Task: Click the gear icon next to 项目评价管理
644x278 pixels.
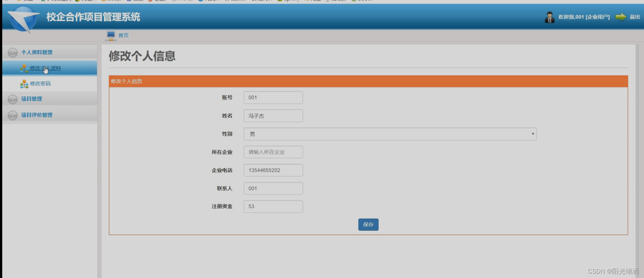Action: [13, 115]
